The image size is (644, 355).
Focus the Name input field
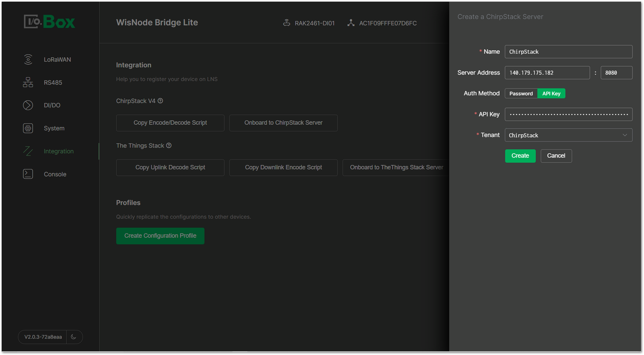pos(569,52)
